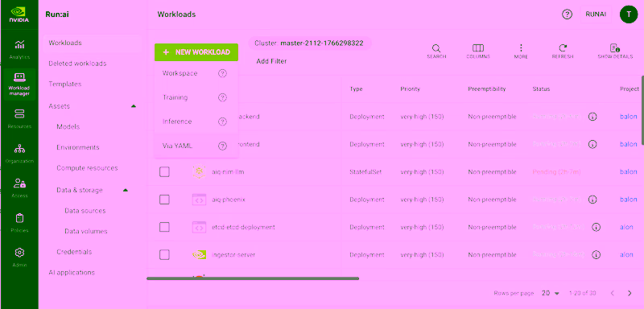Open the rows per page dropdown

coord(551,293)
